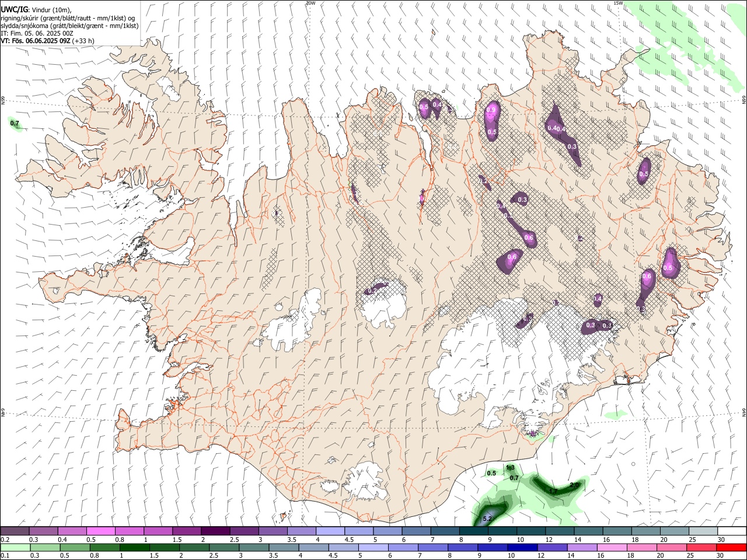This screenshot has height=560, width=747.
Task: Click the 1.7 rainfall value on the map
Action: (553, 492)
